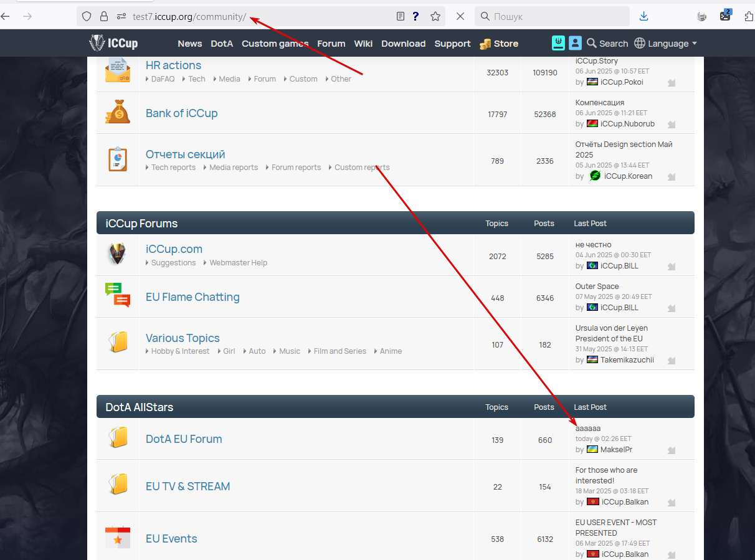Click inside the Пошук search field
Viewport: 755px width, 560px height.
552,16
